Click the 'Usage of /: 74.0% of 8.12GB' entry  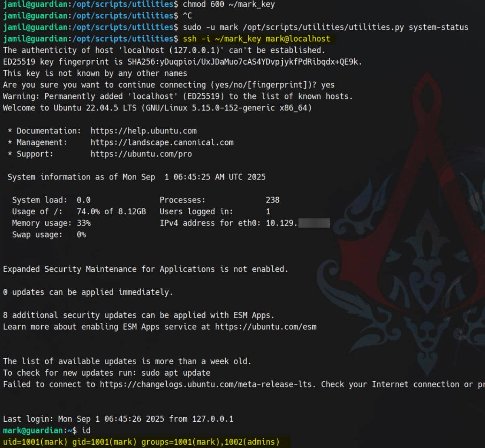pos(79,211)
